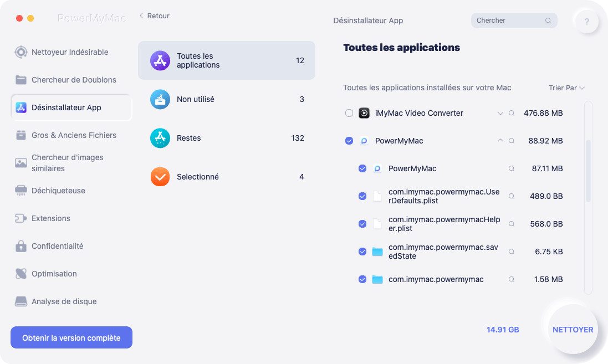Click the Chercher search field

[x=514, y=20]
